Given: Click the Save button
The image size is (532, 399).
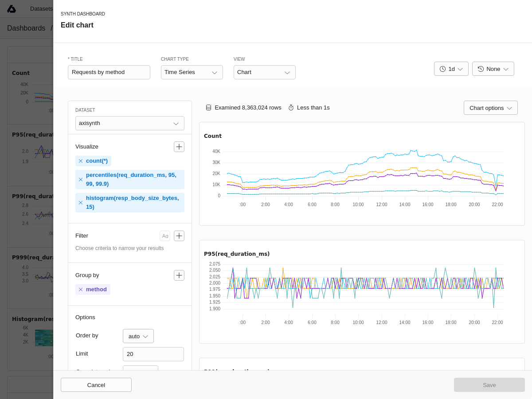Looking at the screenshot, I should tap(489, 385).
